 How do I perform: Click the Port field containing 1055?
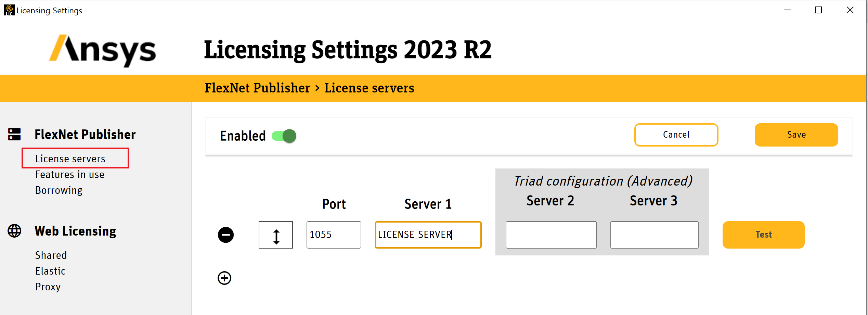334,235
